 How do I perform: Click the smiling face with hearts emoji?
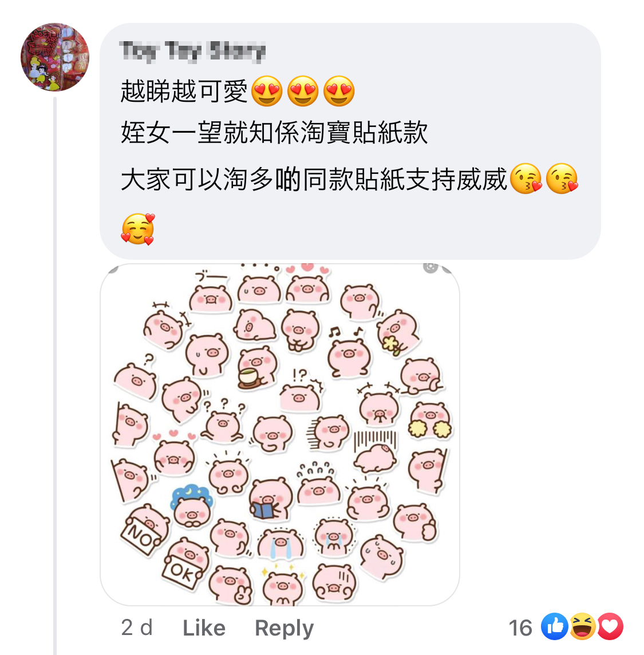point(138,229)
